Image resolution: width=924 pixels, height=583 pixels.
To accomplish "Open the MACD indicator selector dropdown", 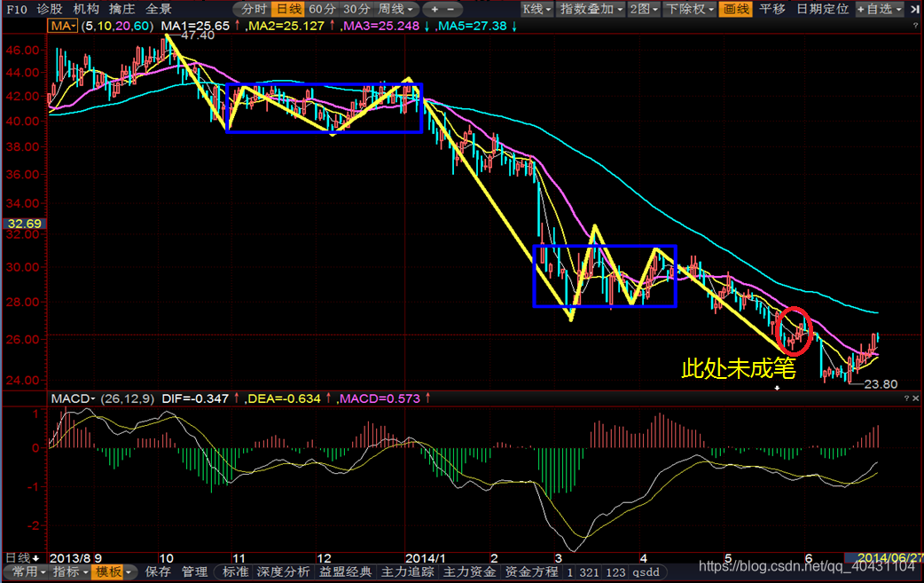I will [x=73, y=398].
